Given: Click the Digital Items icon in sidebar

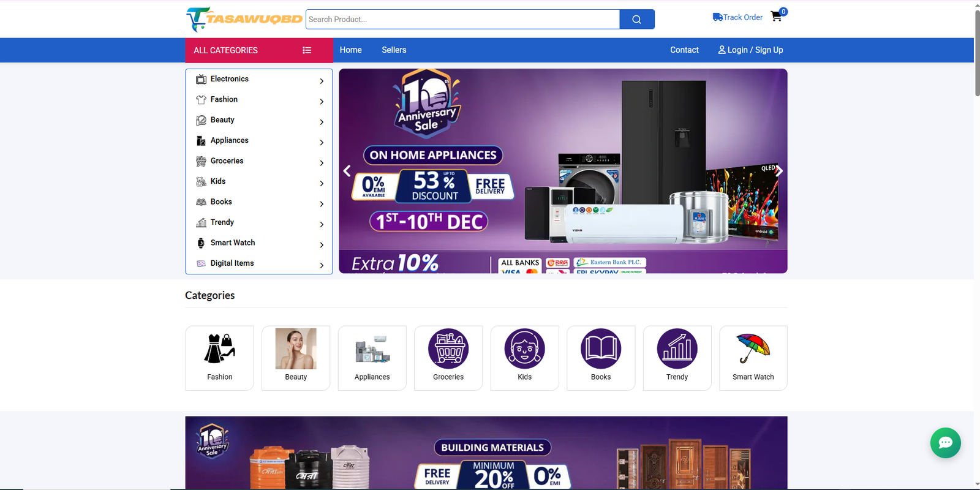Looking at the screenshot, I should 201,263.
